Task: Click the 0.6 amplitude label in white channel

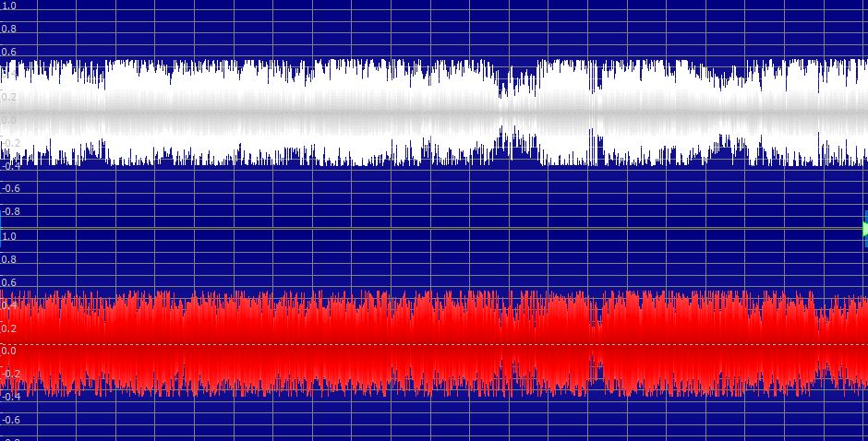Action: pyautogui.click(x=9, y=52)
